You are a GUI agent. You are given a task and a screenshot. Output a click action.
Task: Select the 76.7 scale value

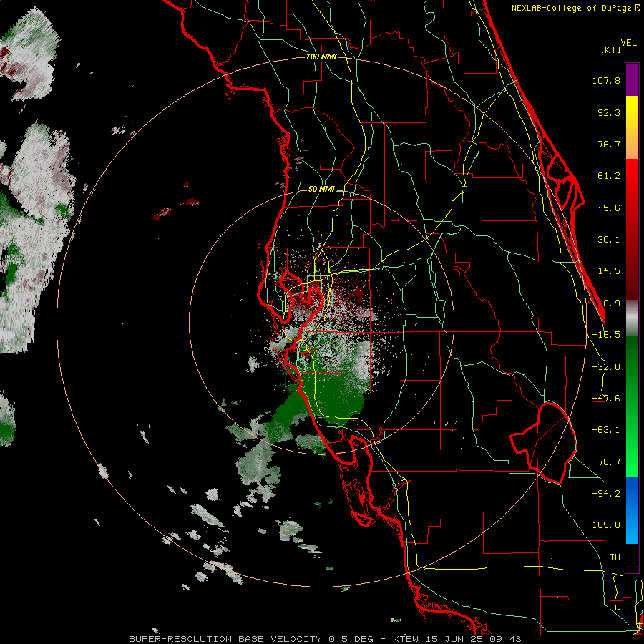click(609, 144)
